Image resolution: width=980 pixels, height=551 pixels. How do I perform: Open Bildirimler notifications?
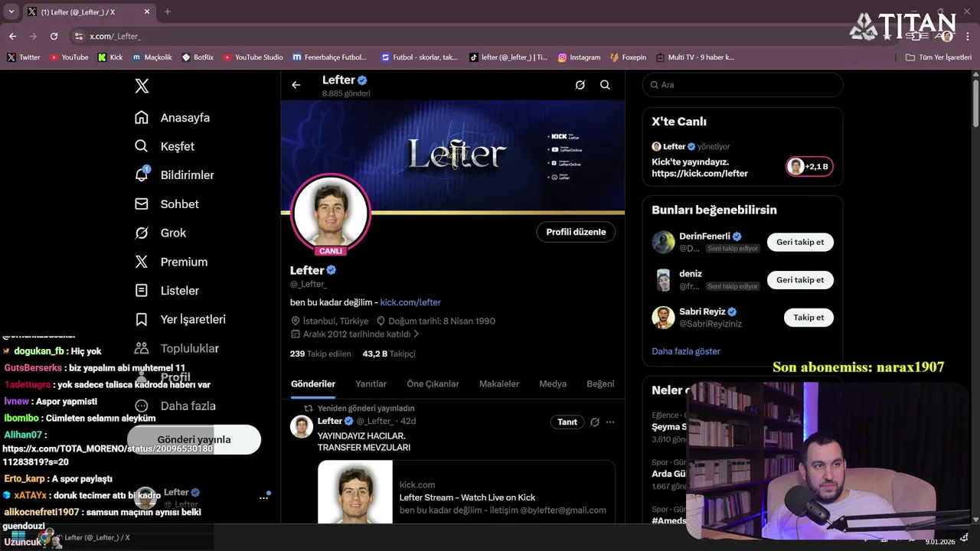tap(175, 175)
